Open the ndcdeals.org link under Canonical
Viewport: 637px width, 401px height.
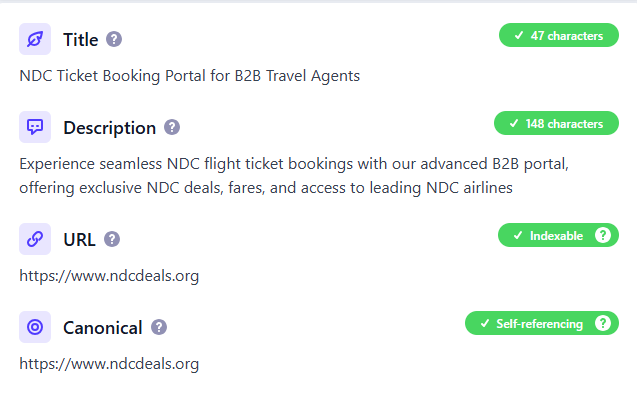click(109, 364)
